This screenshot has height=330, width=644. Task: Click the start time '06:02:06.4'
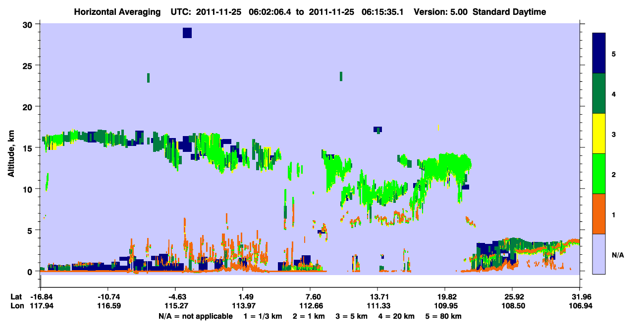271,12
